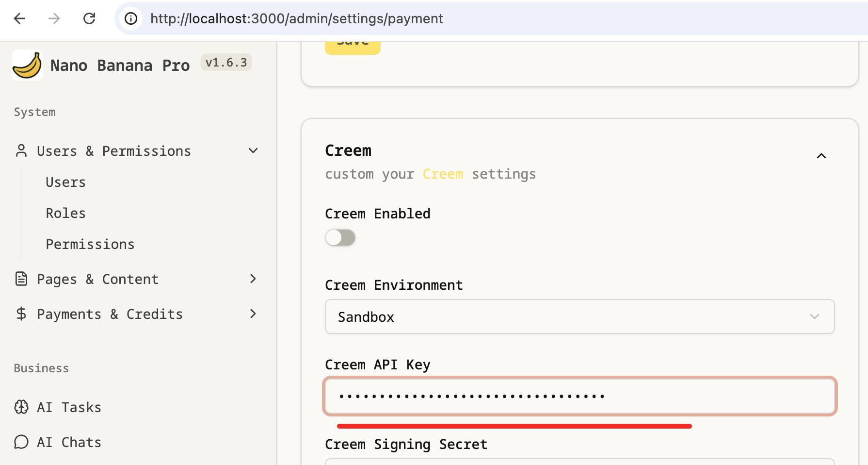The width and height of the screenshot is (868, 465).
Task: Expand the Pages & Content menu
Action: pyautogui.click(x=253, y=279)
